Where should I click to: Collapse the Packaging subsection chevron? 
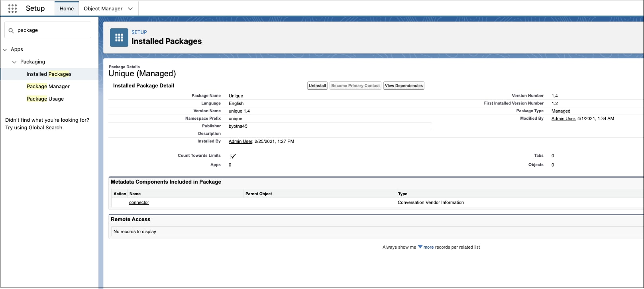pos(14,62)
